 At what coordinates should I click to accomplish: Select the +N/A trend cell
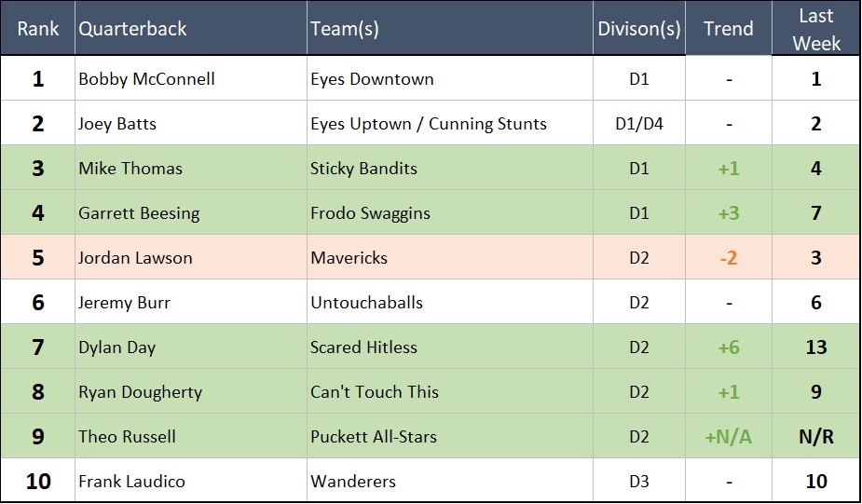point(728,437)
